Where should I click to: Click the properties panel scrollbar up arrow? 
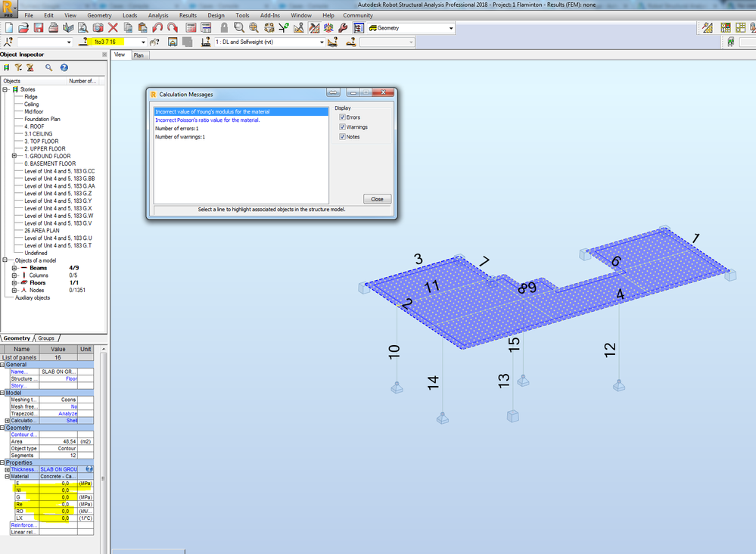104,349
